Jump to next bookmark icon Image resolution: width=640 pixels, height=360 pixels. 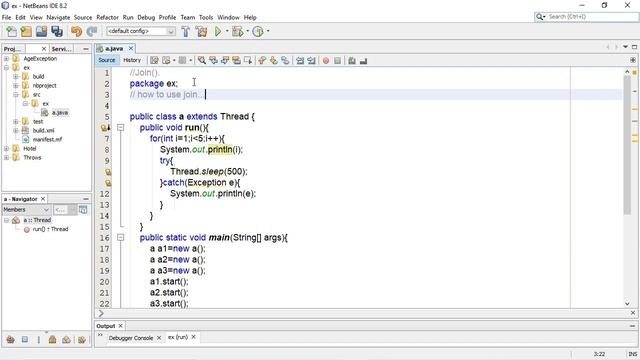273,60
